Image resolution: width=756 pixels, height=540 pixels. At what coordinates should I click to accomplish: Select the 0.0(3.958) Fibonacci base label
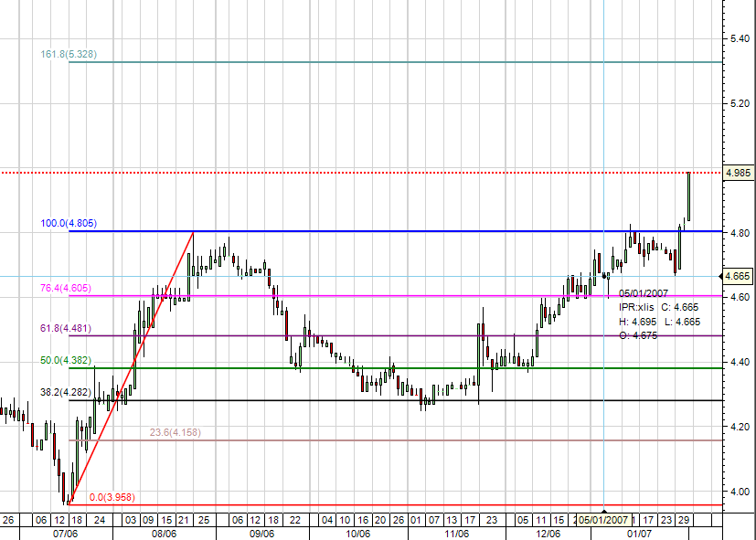tap(112, 497)
